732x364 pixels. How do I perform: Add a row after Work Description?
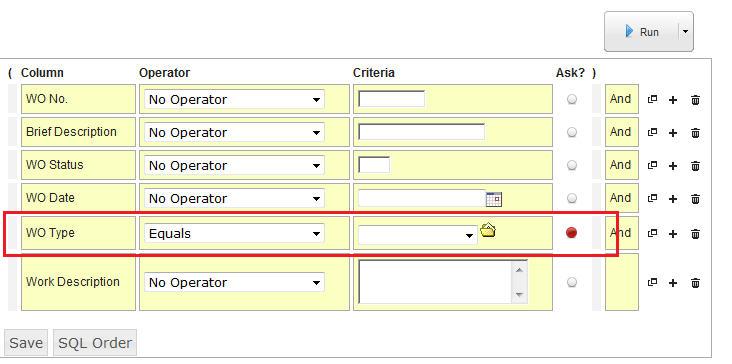(x=673, y=283)
